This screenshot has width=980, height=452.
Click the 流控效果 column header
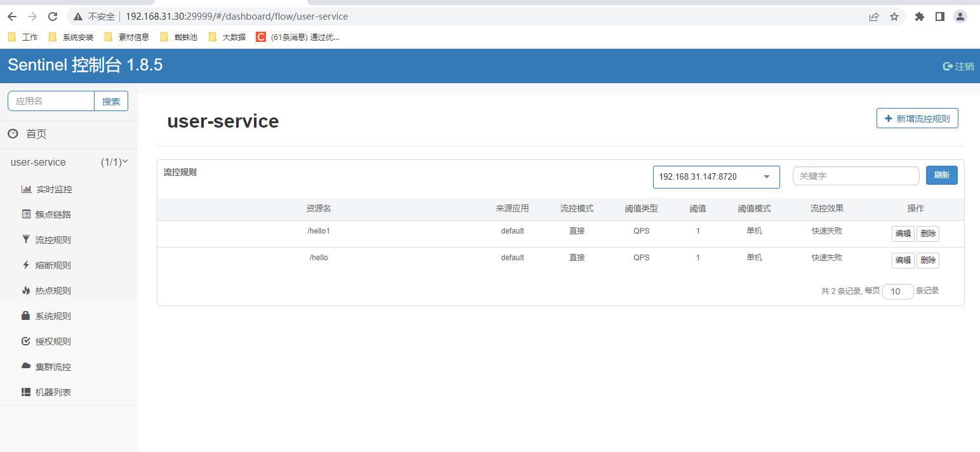tap(827, 209)
